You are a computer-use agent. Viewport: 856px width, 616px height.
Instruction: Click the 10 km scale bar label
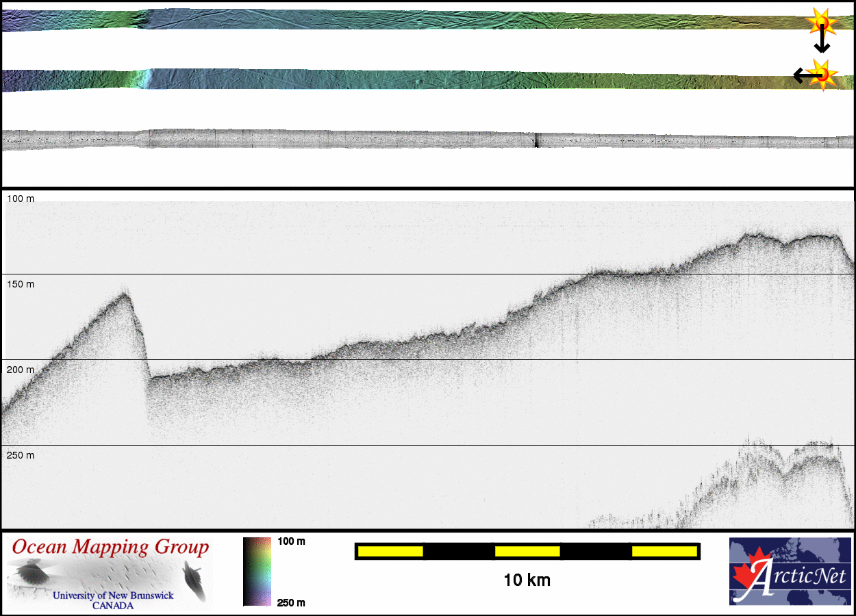(527, 580)
